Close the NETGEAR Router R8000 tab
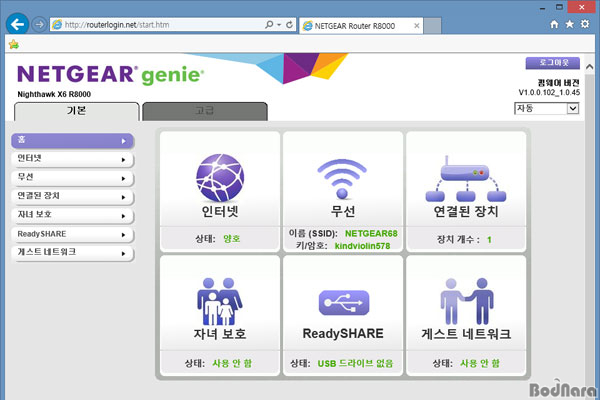This screenshot has height=400, width=600. point(417,26)
